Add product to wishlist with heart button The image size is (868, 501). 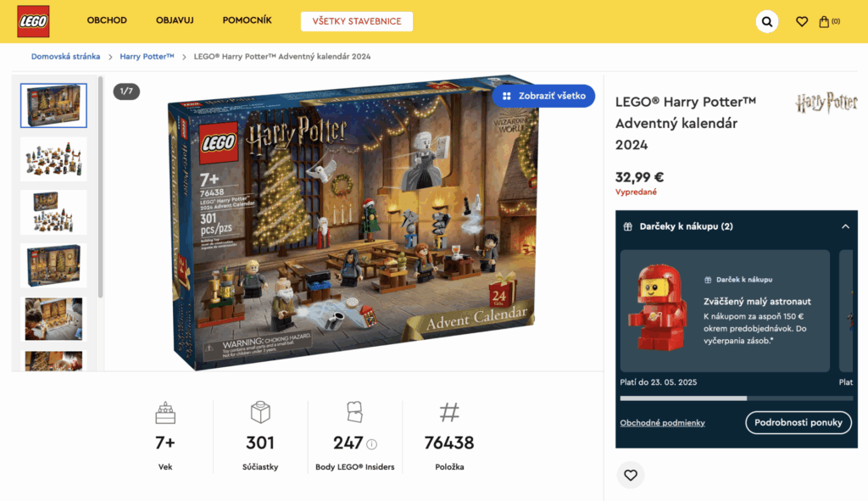click(x=631, y=475)
